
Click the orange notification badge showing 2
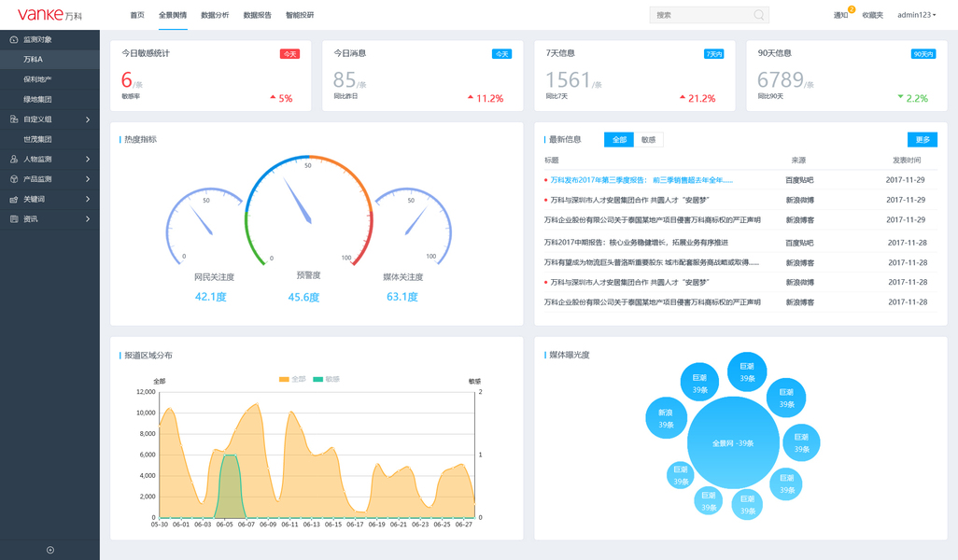(851, 9)
